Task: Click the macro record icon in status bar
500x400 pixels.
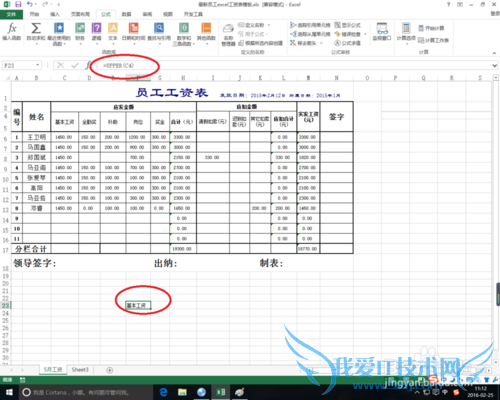Action: point(22,380)
